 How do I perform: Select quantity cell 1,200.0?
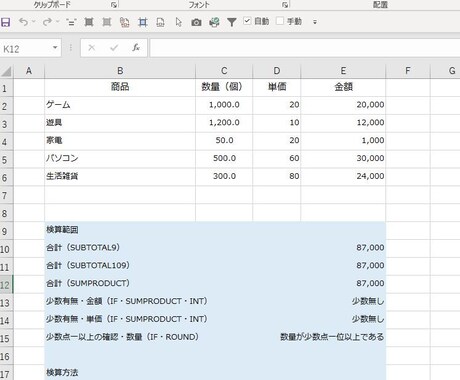click(x=224, y=123)
